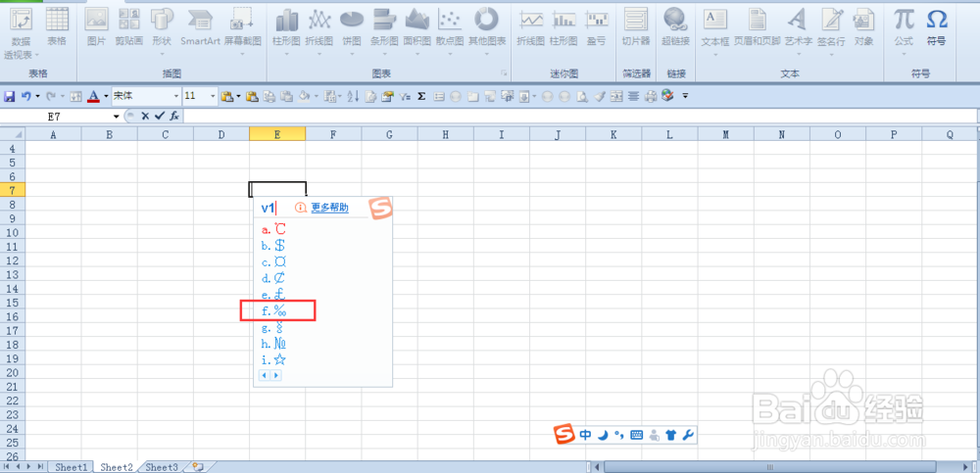This screenshot has width=980, height=473.
Task: Insert a 表格 table
Action: click(57, 28)
